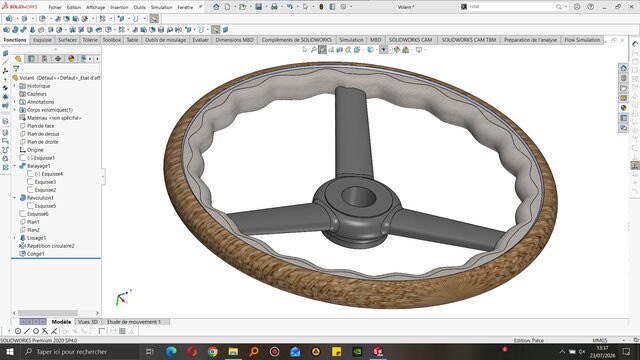Open the Affichage menu
Screen dimensions: 640x360
96,7
